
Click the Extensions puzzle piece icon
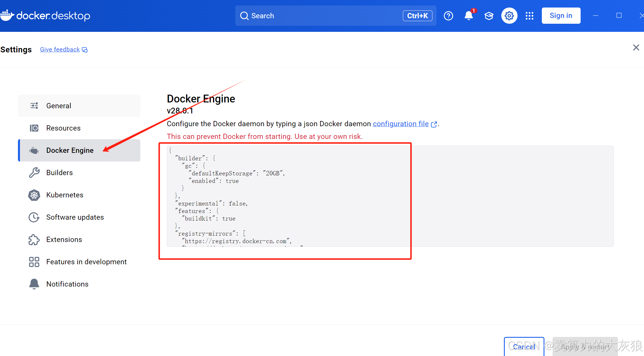[x=34, y=240]
